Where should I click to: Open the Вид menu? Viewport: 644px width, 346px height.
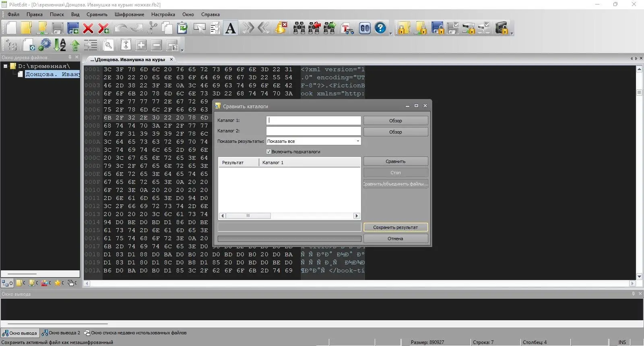(x=75, y=14)
